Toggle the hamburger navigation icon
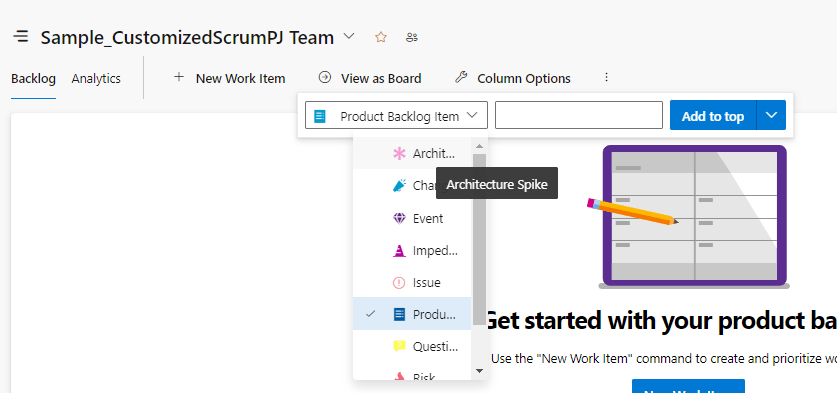Screen dimensions: 837x393 tap(21, 37)
